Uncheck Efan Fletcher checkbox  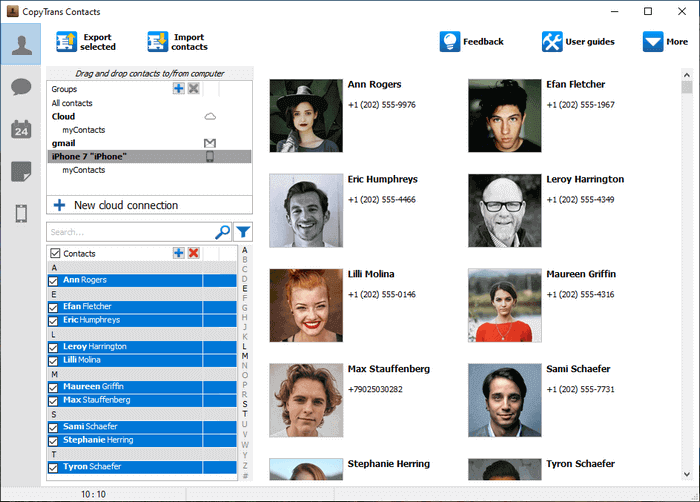[53, 308]
